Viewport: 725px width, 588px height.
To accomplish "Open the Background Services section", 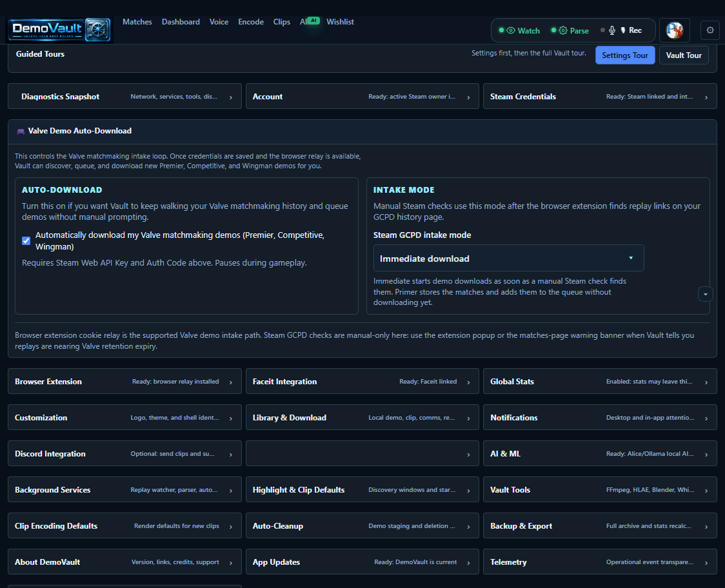I will [124, 489].
